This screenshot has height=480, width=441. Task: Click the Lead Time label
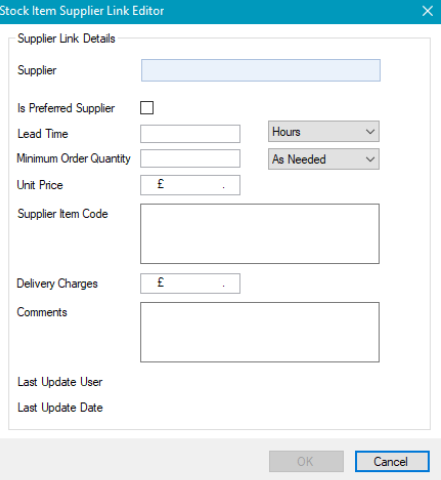(43, 134)
